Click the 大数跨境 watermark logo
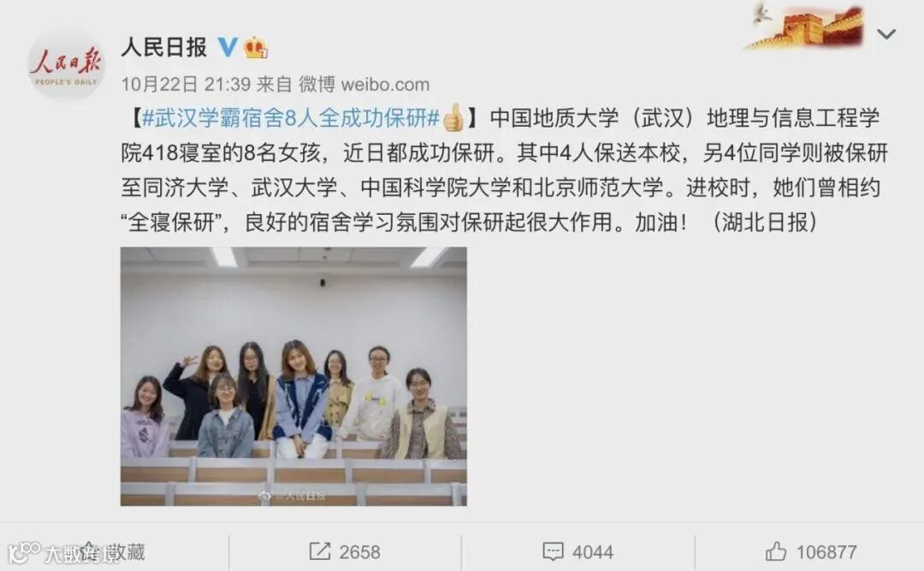 coord(62,553)
